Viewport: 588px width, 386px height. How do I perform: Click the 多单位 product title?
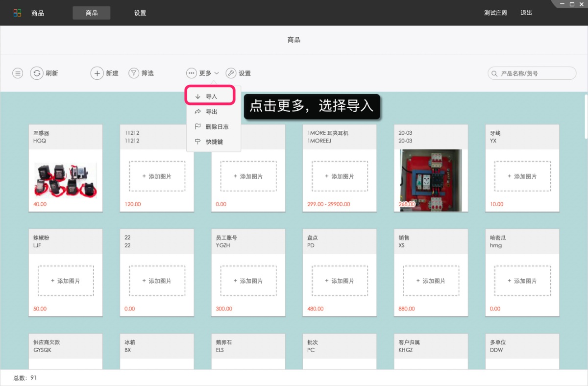[498, 342]
